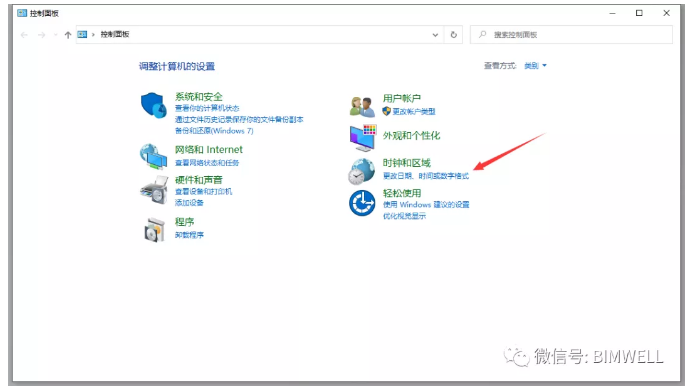Open the 用户帐户 heading link
The height and width of the screenshot is (392, 699).
[x=402, y=98]
